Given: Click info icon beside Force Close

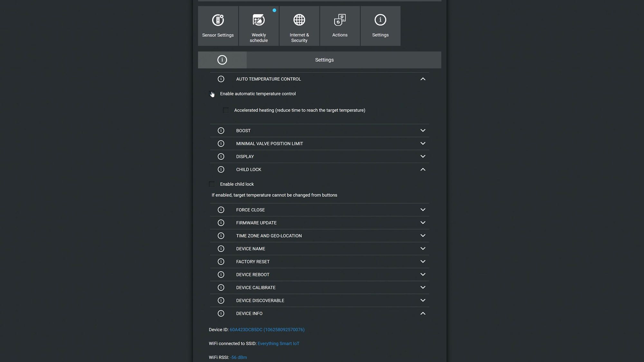Looking at the screenshot, I should click(221, 210).
